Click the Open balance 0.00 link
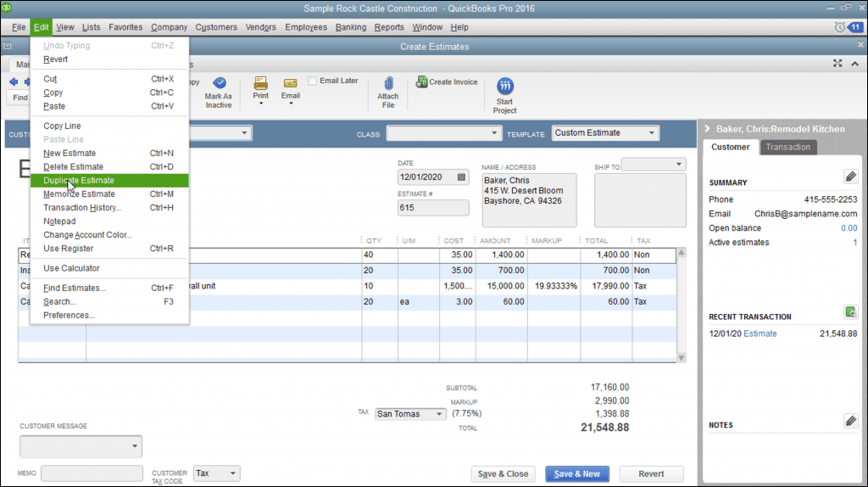The width and height of the screenshot is (868, 487). (x=849, y=227)
